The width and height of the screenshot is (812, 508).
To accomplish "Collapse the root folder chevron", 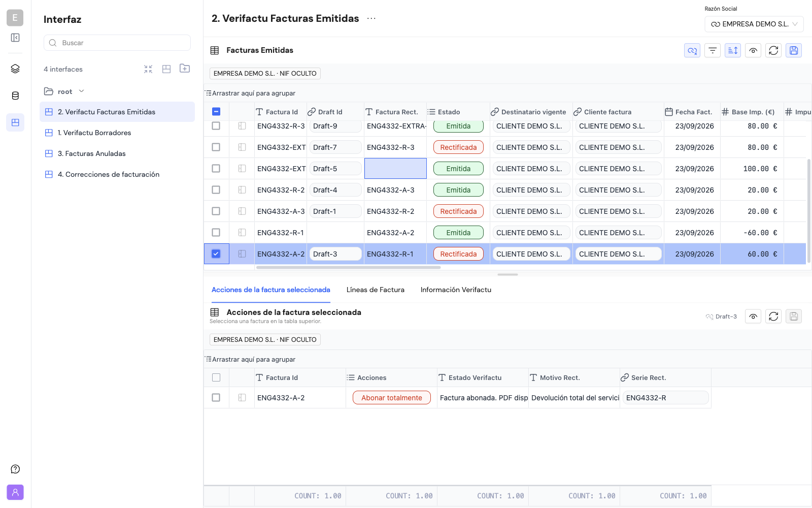I will (x=82, y=91).
